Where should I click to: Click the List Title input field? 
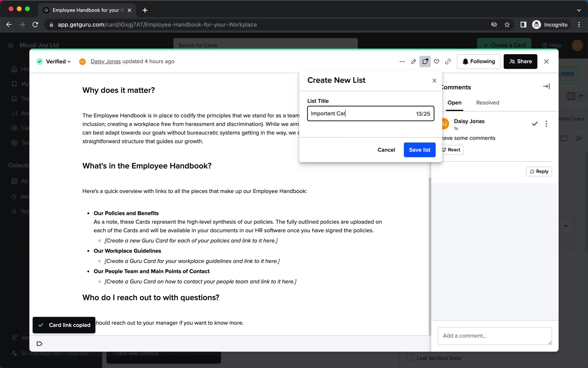[371, 114]
